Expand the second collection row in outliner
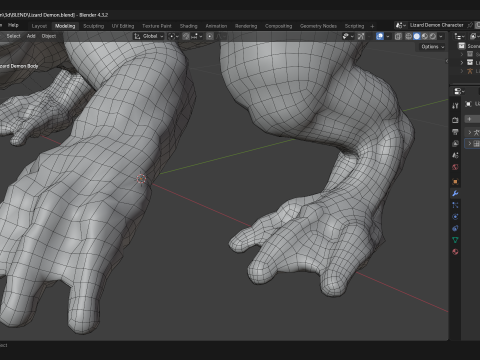Viewport: 480px width, 360px height. coord(462,62)
